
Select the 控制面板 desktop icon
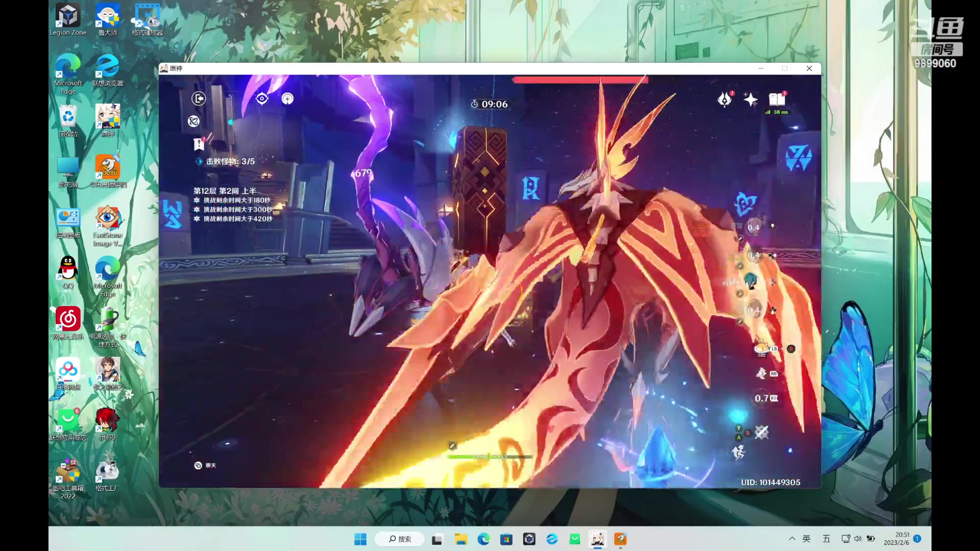click(68, 222)
